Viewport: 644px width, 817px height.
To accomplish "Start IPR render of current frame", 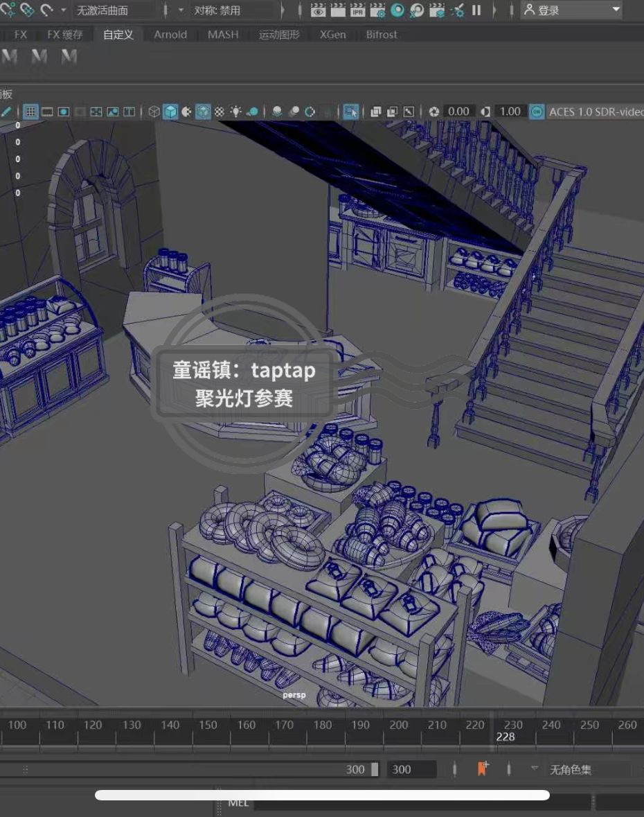I will pyautogui.click(x=357, y=10).
